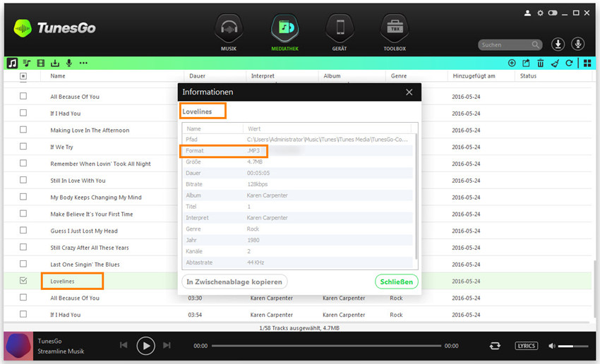Click the user account icon
The height and width of the screenshot is (364, 600).
[x=527, y=13]
